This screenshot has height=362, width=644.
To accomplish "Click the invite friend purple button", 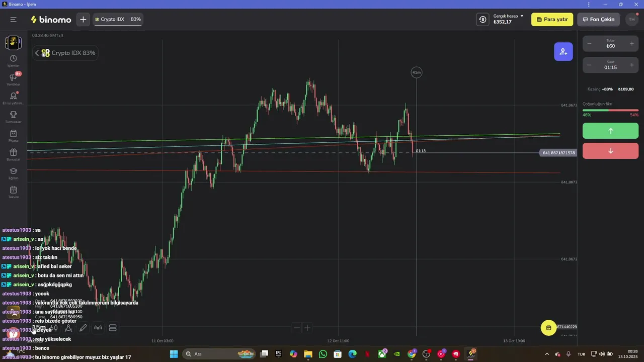I will (563, 52).
